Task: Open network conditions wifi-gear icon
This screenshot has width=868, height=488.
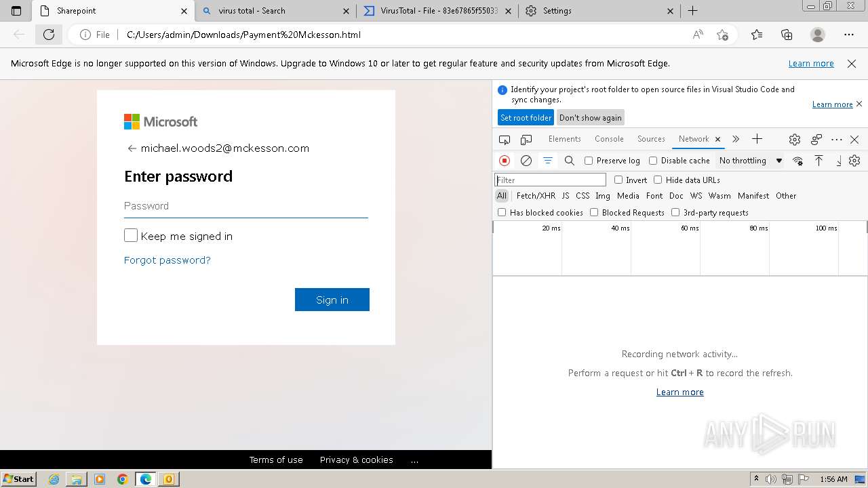Action: coord(798,161)
